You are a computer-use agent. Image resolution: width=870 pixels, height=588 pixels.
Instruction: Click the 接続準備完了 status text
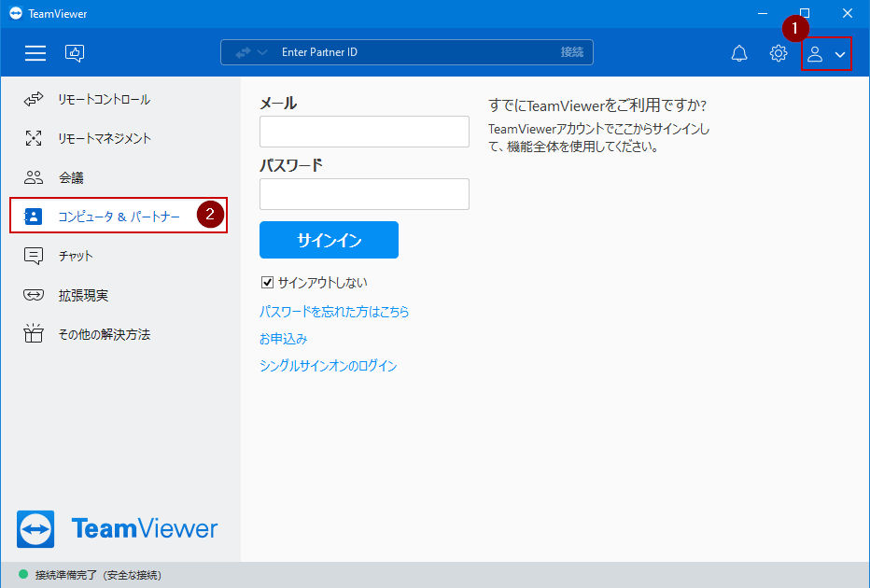point(98,575)
